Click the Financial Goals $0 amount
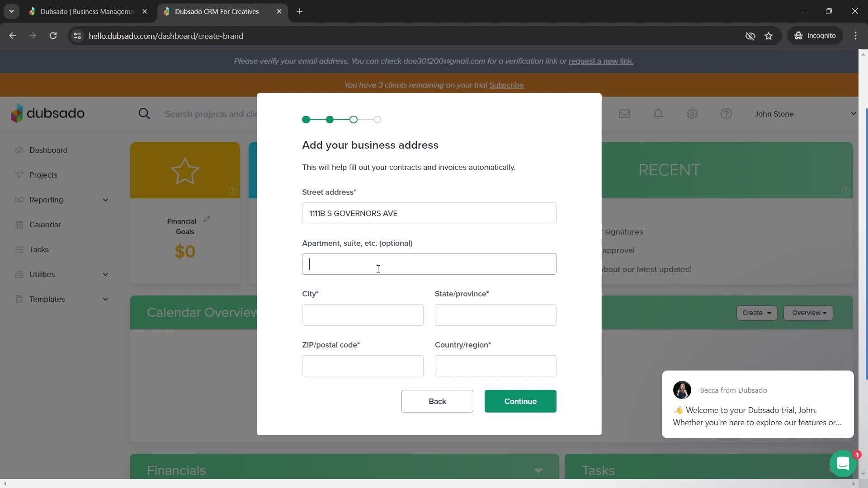The width and height of the screenshot is (868, 488). (x=185, y=251)
